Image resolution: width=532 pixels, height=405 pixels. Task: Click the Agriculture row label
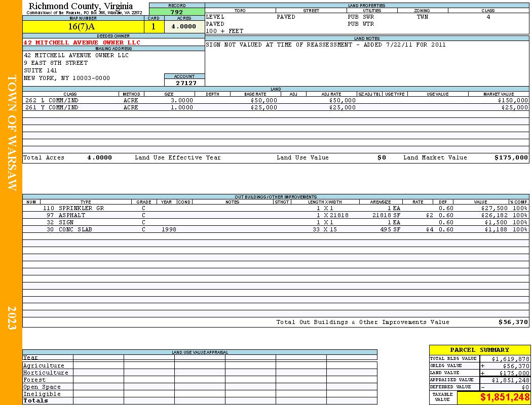(x=44, y=366)
